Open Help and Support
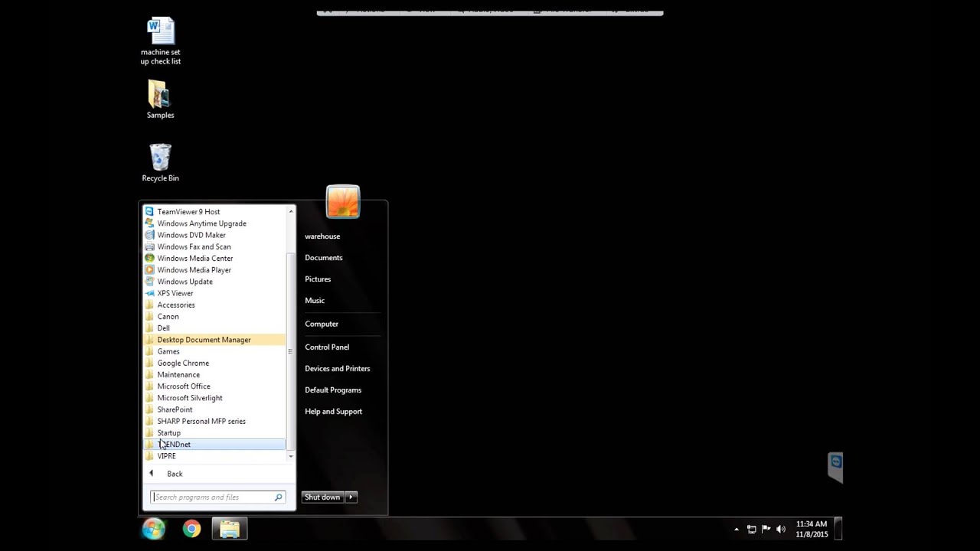This screenshot has width=980, height=551. (x=334, y=412)
